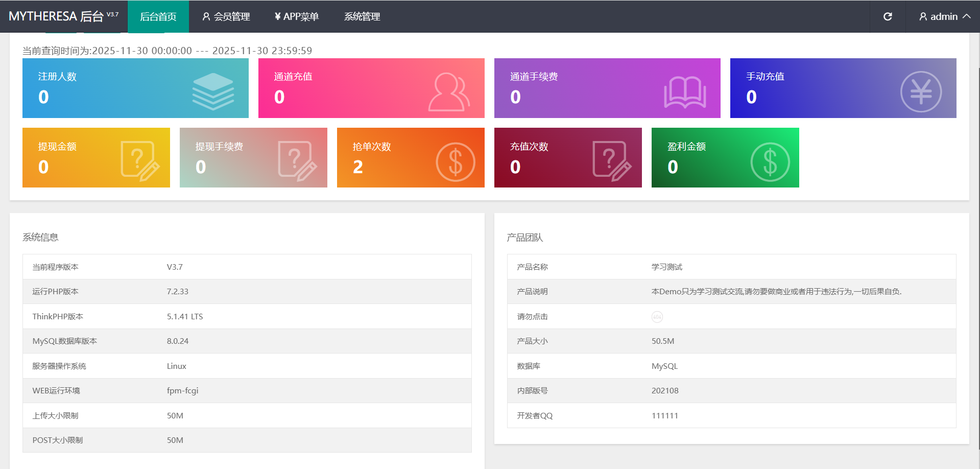Click layers icon on 注册人数 card

click(213, 91)
